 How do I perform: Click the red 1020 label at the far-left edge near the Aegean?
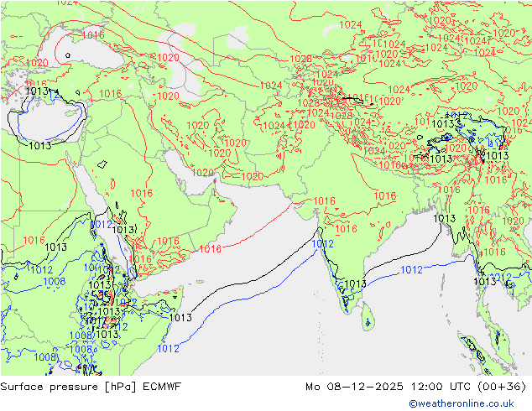(37, 63)
